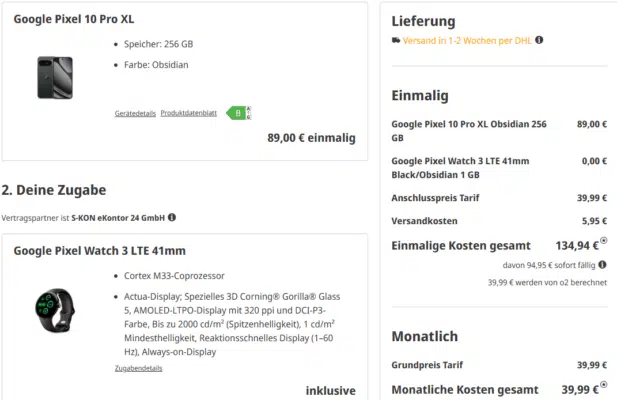Viewport: 617px width, 400px height.
Task: Click the delivery truck icon
Action: point(396,41)
